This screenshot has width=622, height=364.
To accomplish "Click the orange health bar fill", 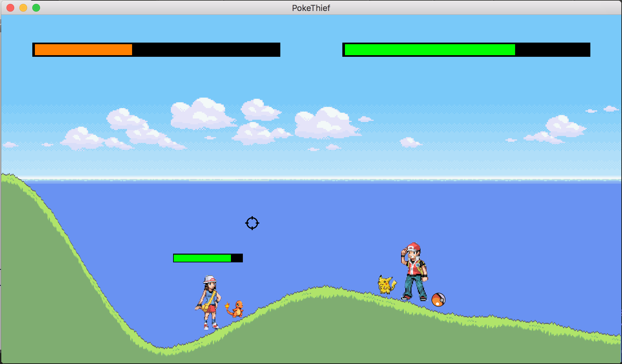I will [x=83, y=50].
